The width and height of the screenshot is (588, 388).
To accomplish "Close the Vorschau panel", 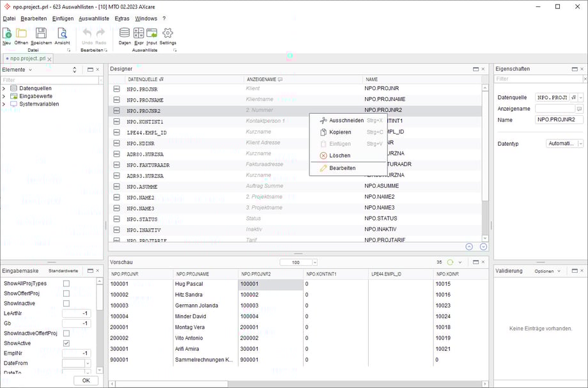I will (x=483, y=262).
